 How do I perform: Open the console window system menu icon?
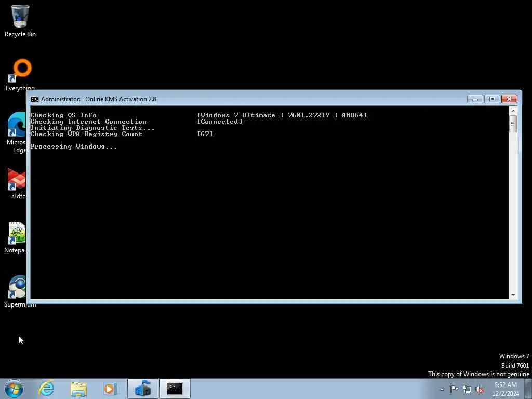click(35, 99)
